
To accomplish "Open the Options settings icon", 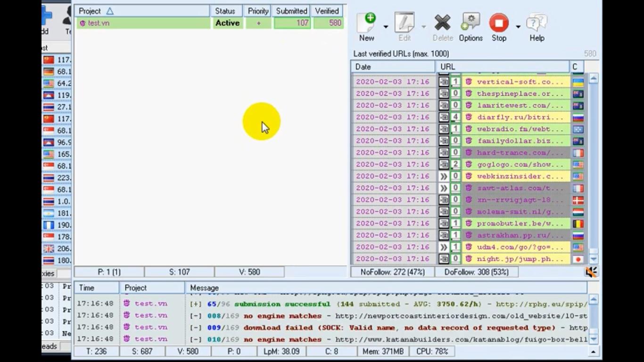I will (x=470, y=22).
